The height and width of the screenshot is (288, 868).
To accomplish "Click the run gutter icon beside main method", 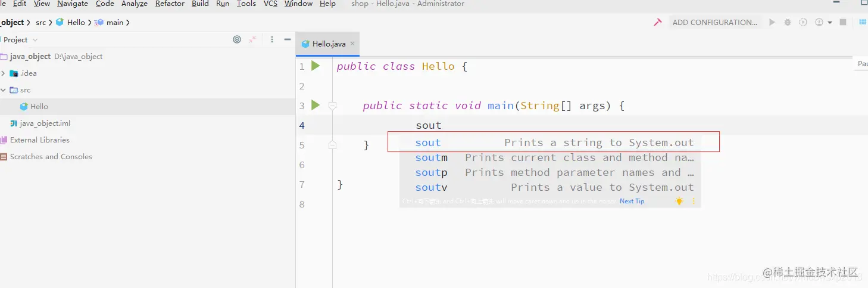I will pyautogui.click(x=316, y=105).
